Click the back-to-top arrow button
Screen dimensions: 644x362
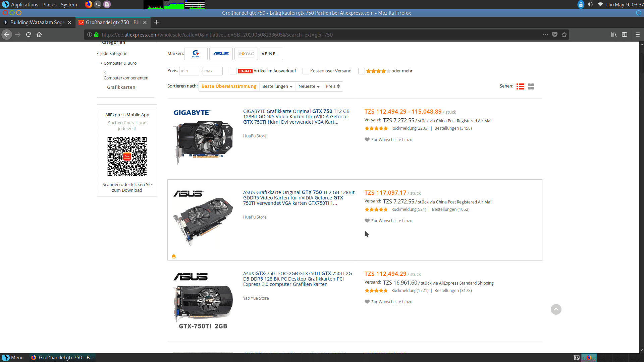coord(556,309)
